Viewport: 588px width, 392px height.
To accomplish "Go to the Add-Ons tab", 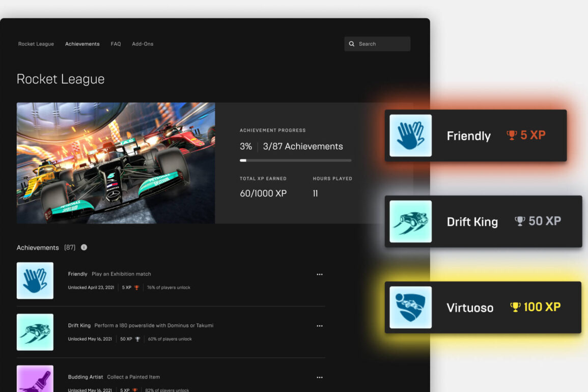I will click(x=143, y=44).
